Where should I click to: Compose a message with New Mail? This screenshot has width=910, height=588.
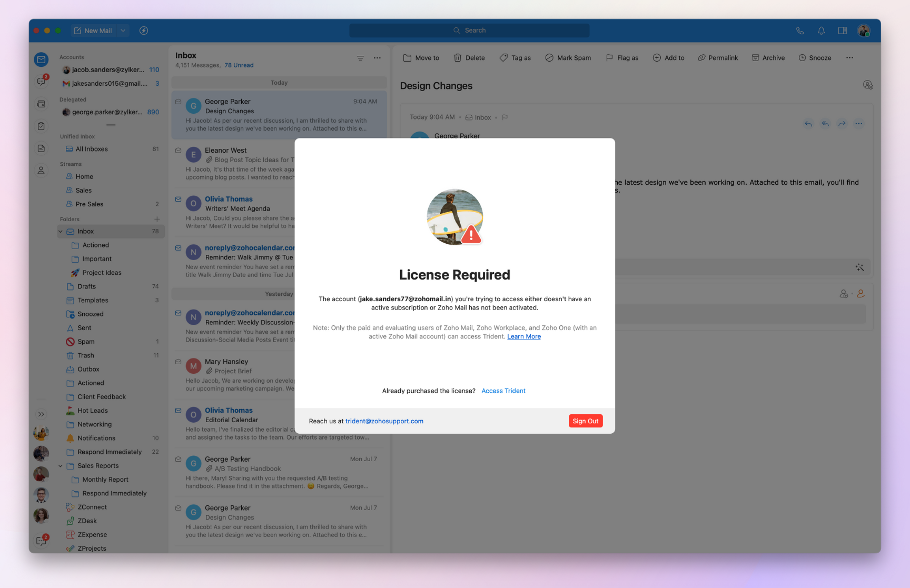coord(93,31)
